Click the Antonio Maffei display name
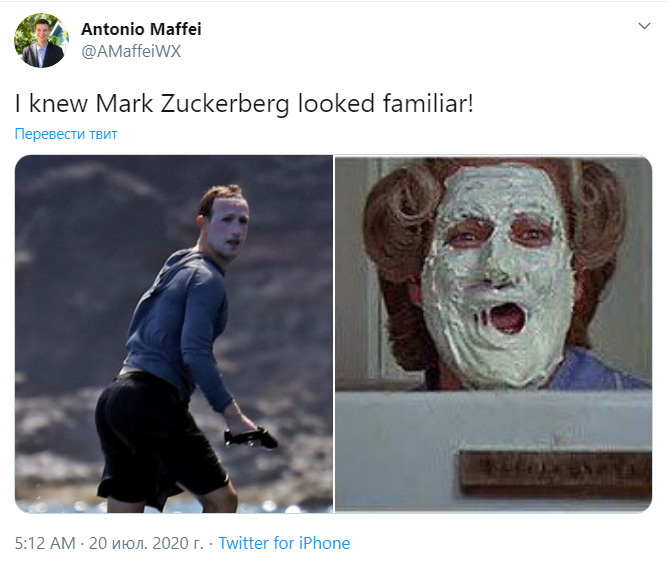The height and width of the screenshot is (566, 668). coord(141,29)
